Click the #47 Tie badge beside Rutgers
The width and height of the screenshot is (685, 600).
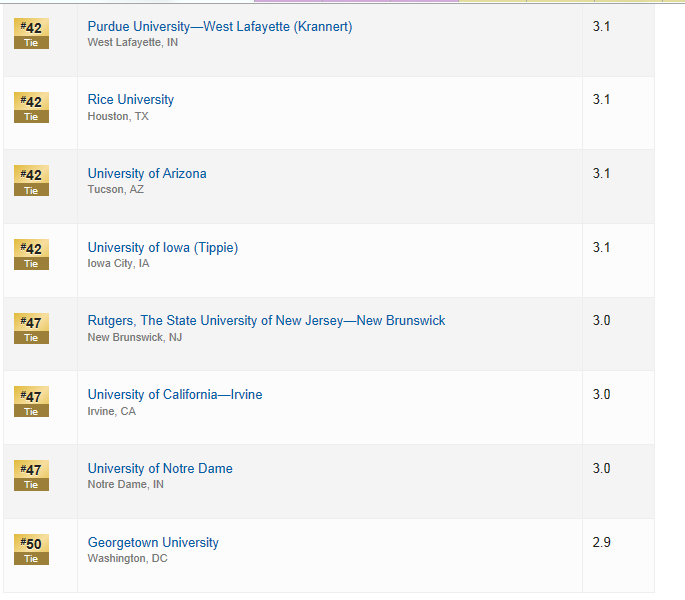click(x=31, y=329)
